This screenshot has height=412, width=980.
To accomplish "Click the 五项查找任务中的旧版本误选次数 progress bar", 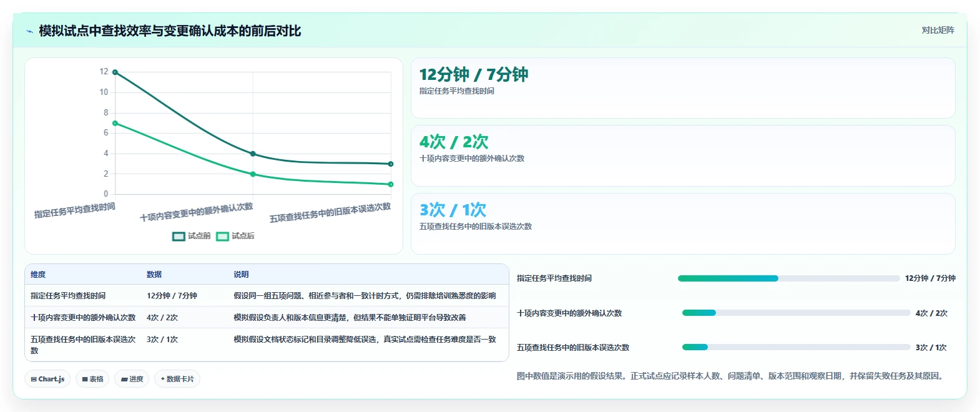I will [796, 347].
